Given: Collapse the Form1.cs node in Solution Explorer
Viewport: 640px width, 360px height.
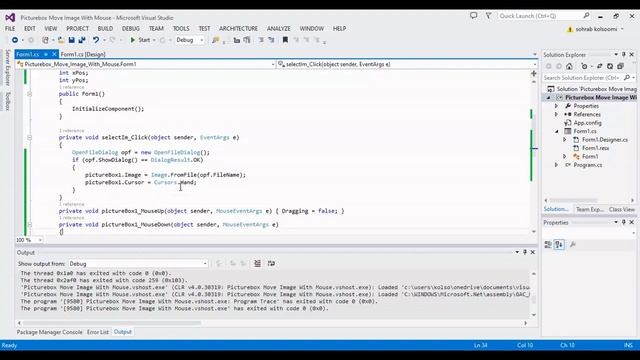Looking at the screenshot, I should tap(556, 131).
